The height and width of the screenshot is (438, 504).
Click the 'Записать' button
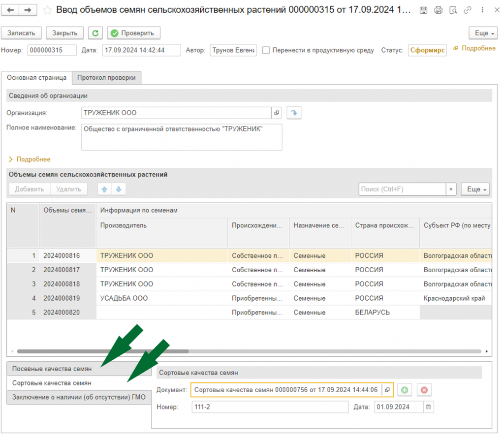(21, 33)
